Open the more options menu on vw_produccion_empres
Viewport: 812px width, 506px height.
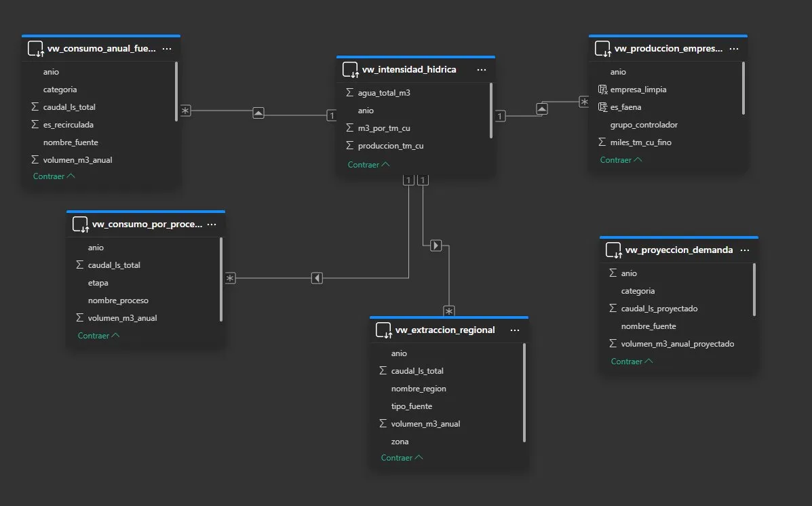(734, 48)
